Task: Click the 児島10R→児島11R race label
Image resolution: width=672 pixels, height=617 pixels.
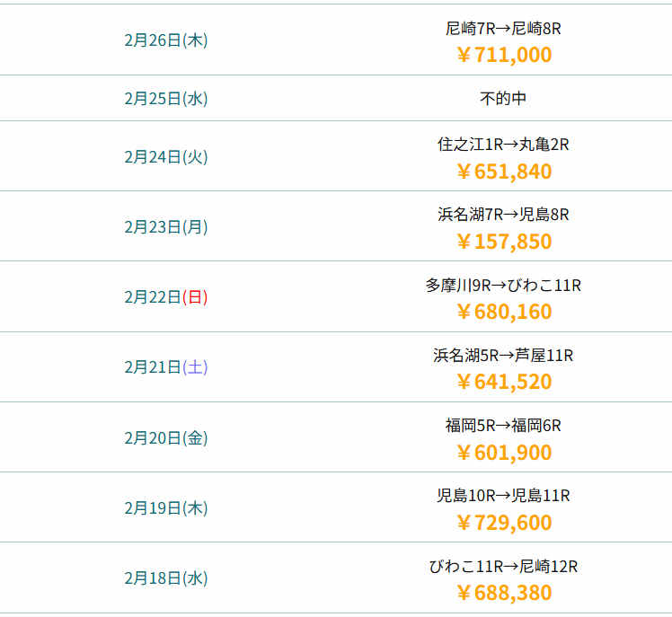Action: (x=503, y=496)
